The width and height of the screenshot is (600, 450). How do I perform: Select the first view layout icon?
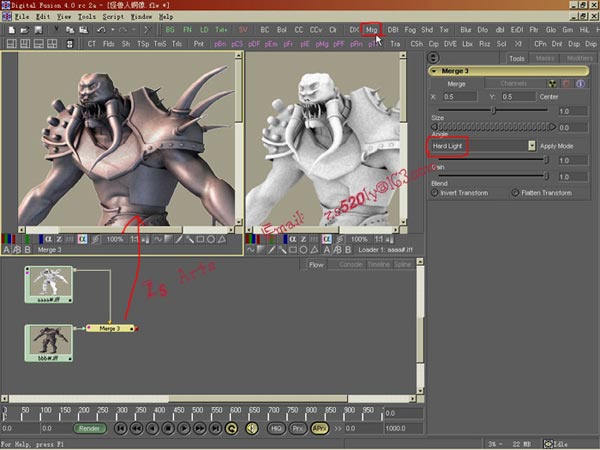11,44
